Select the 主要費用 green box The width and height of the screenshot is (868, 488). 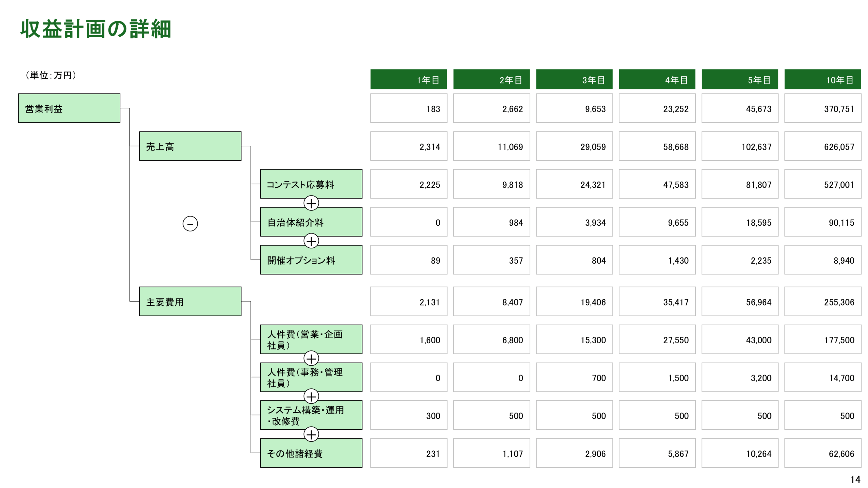point(190,302)
